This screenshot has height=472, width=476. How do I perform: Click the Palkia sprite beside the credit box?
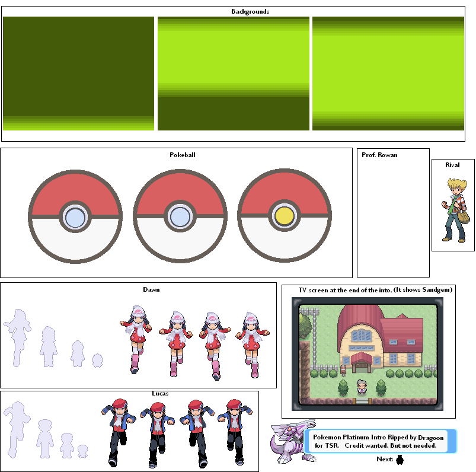coord(286,443)
